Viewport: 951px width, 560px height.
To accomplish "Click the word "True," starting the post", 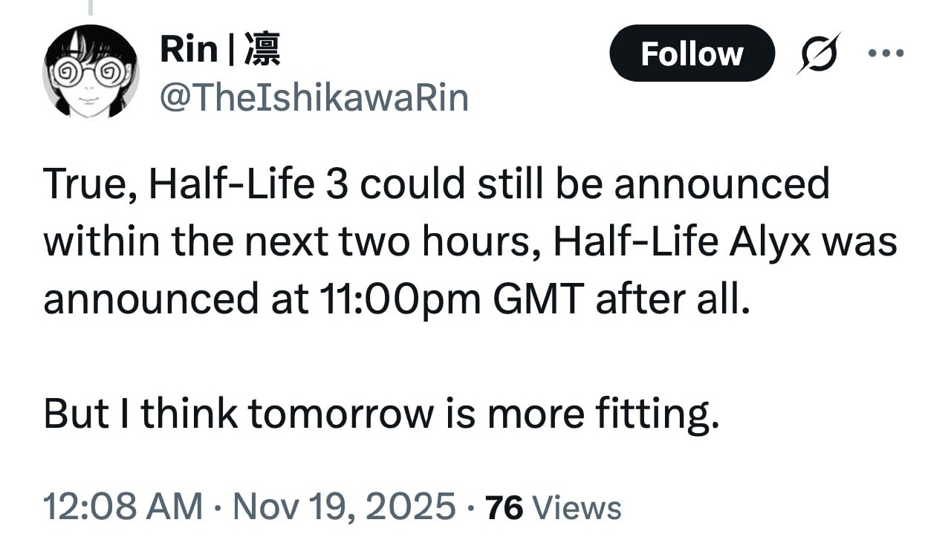I will (88, 186).
